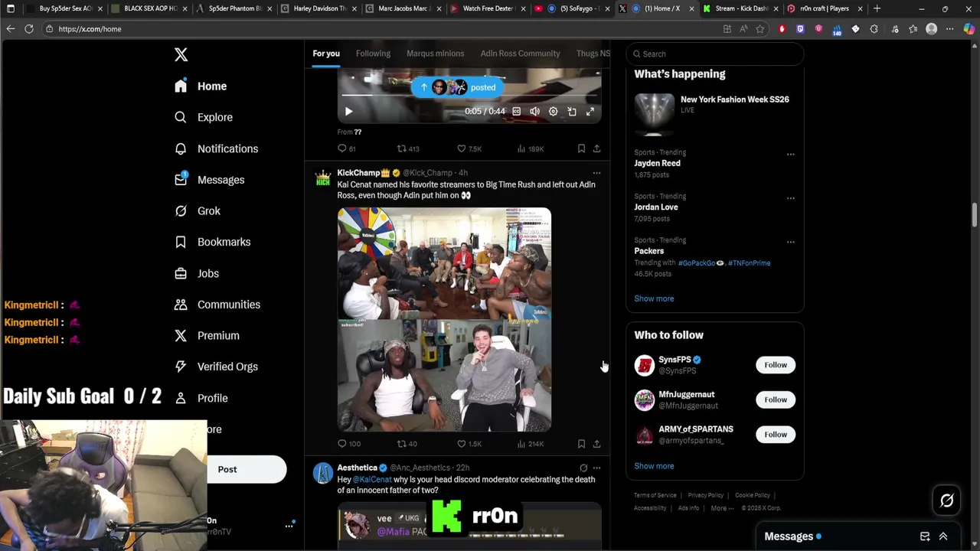Open the video player settings gear
Screen dimensions: 980x551
point(553,112)
